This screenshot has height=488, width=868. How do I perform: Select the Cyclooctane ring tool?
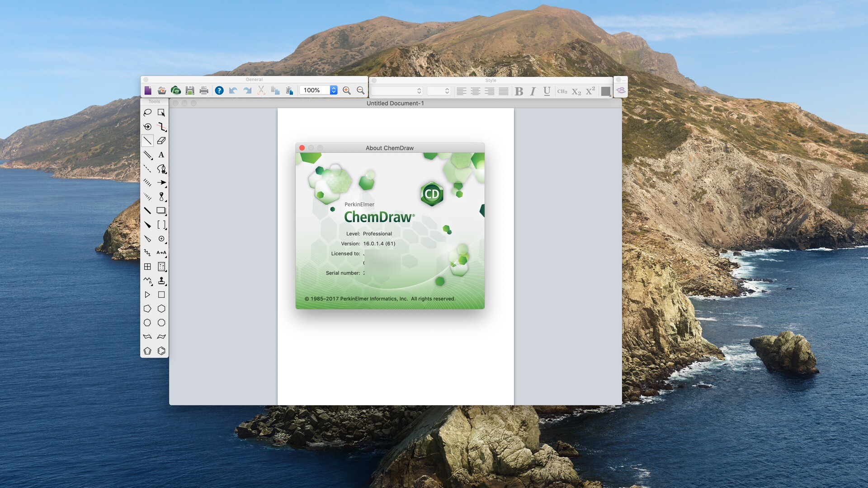click(161, 323)
